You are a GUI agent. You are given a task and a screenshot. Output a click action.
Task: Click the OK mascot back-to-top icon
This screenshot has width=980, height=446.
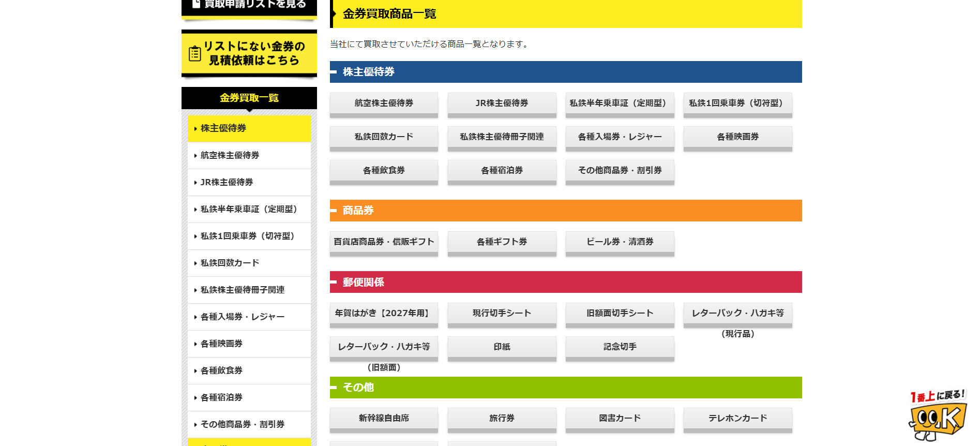[937, 415]
